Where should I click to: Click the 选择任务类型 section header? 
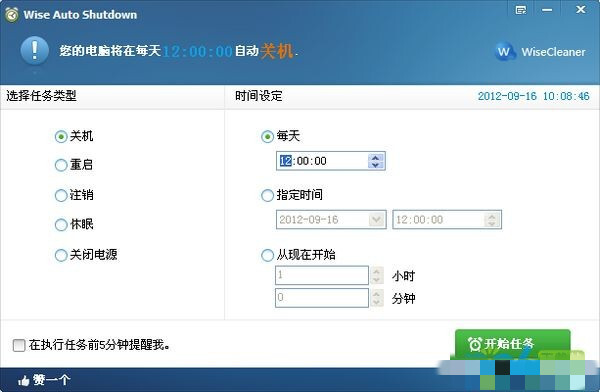click(x=41, y=96)
